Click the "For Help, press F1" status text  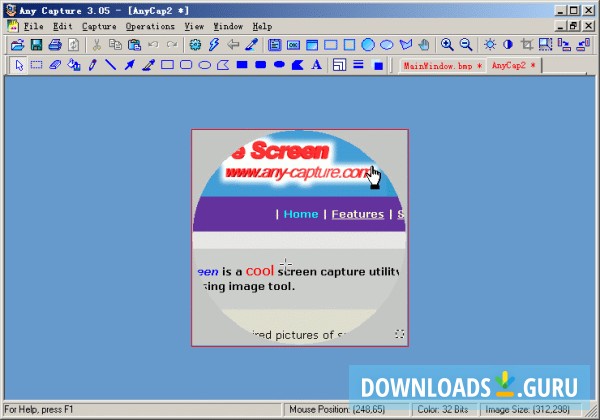point(38,410)
